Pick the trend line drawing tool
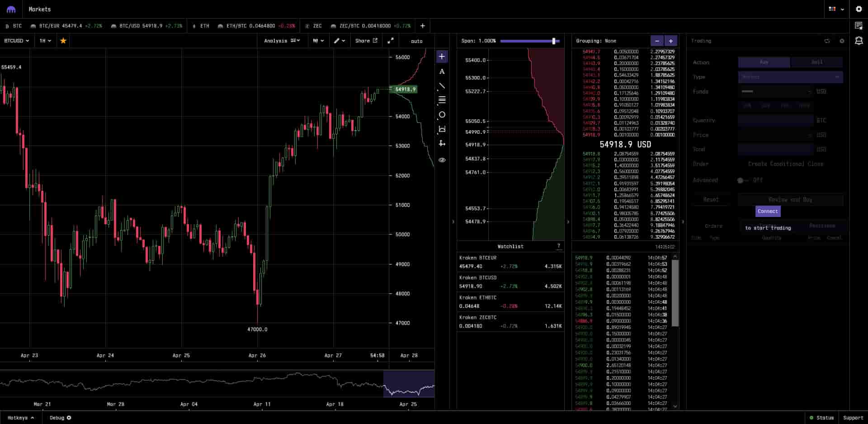868x424 pixels. [442, 86]
